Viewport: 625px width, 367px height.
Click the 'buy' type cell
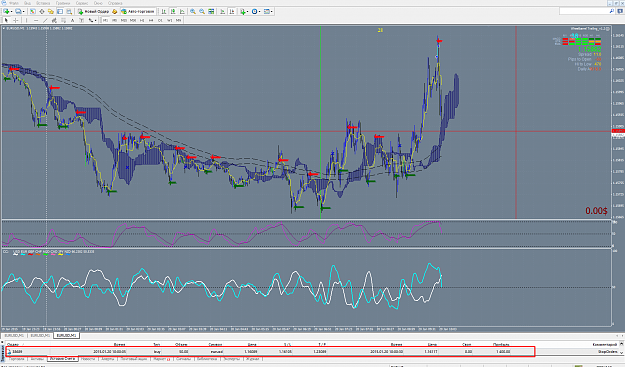[x=157, y=351]
